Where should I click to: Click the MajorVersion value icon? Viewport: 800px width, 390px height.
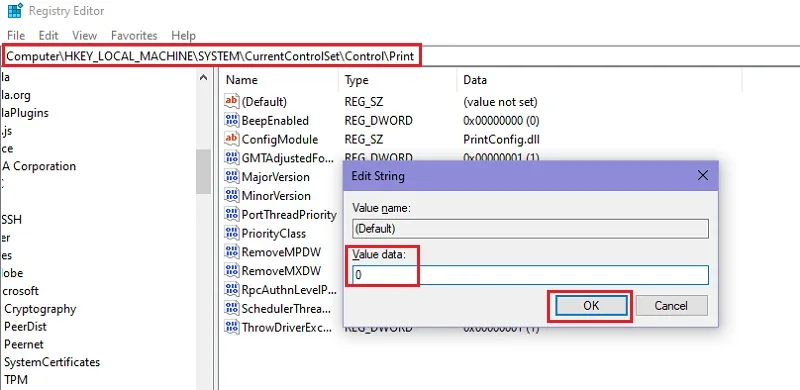232,177
